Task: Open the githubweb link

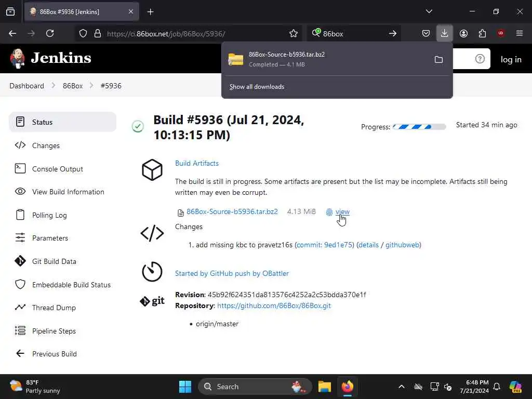Action: (403, 245)
